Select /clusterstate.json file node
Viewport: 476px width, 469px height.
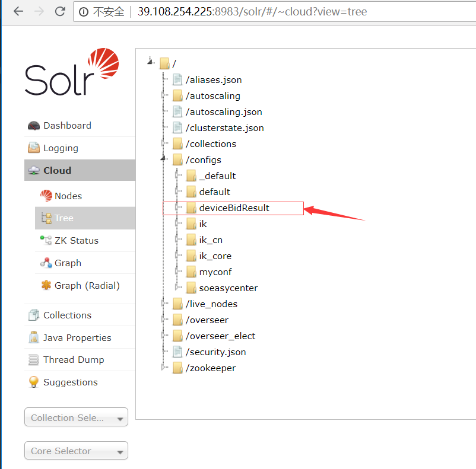click(x=224, y=128)
